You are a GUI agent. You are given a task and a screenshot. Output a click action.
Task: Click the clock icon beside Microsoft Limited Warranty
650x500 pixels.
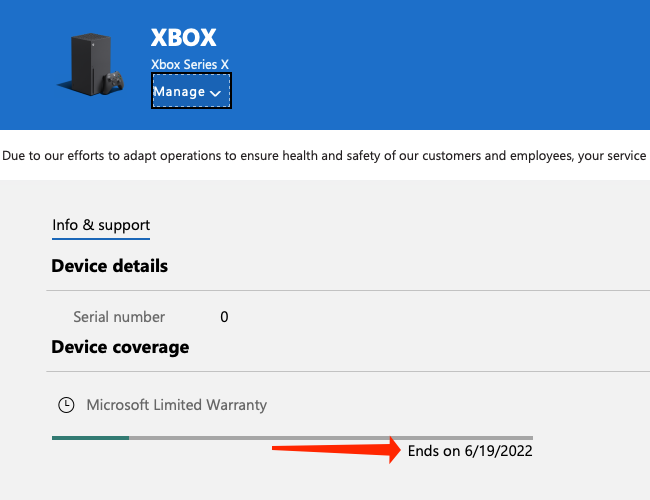click(66, 405)
